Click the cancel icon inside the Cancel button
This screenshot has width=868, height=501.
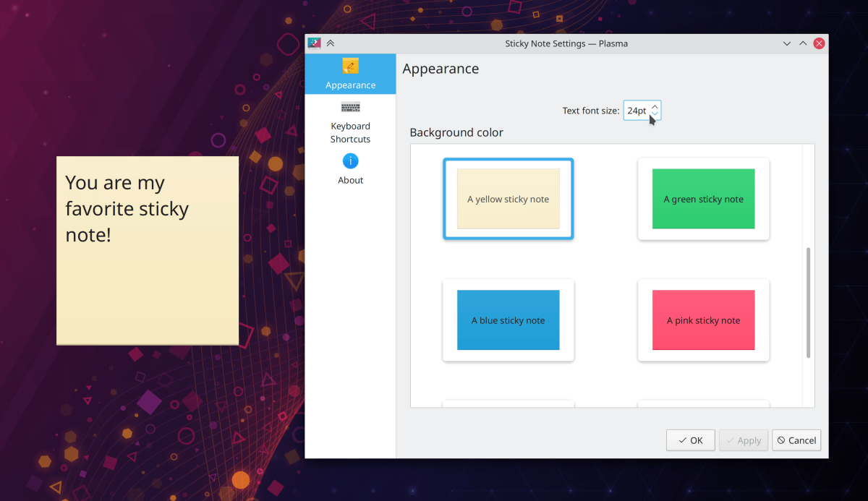pos(780,440)
